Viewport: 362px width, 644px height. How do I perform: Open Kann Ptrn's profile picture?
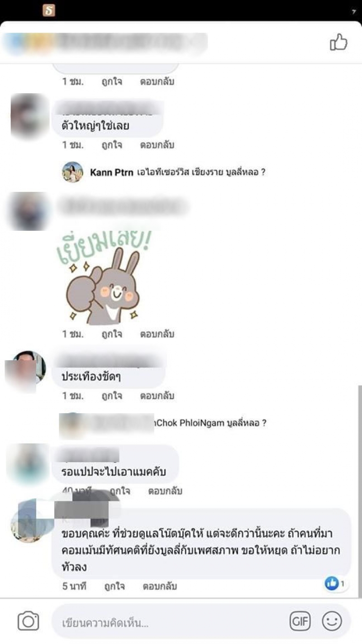coord(72,172)
